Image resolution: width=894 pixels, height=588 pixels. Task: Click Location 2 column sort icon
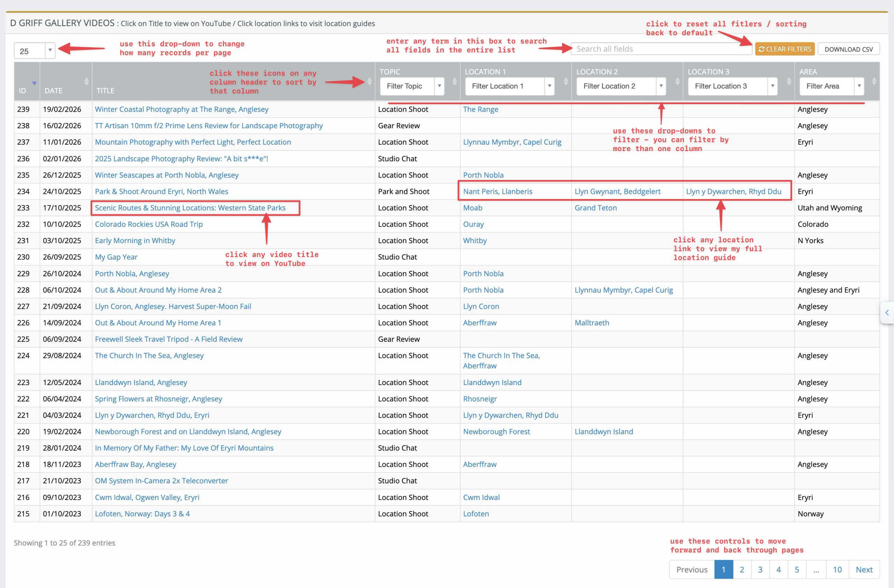[677, 81]
